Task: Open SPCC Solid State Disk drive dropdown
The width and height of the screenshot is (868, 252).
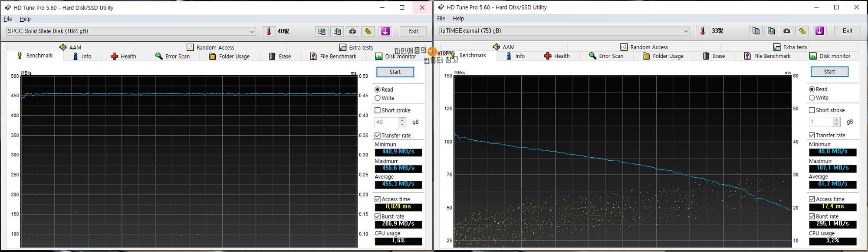Action: pyautogui.click(x=131, y=31)
